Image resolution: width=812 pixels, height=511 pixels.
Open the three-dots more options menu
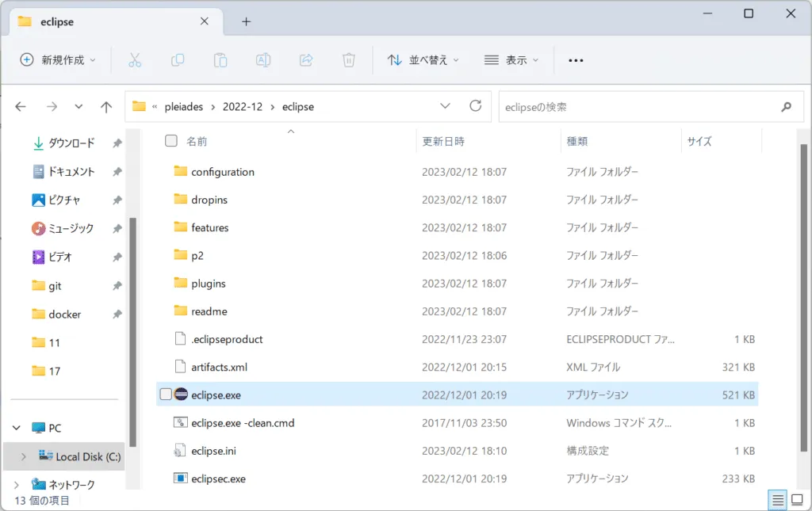[x=576, y=60]
